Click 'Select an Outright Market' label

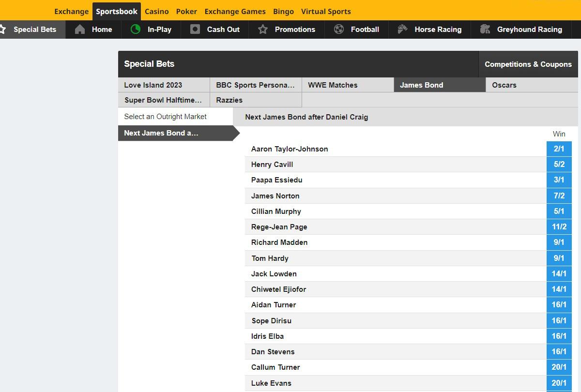pyautogui.click(x=165, y=116)
